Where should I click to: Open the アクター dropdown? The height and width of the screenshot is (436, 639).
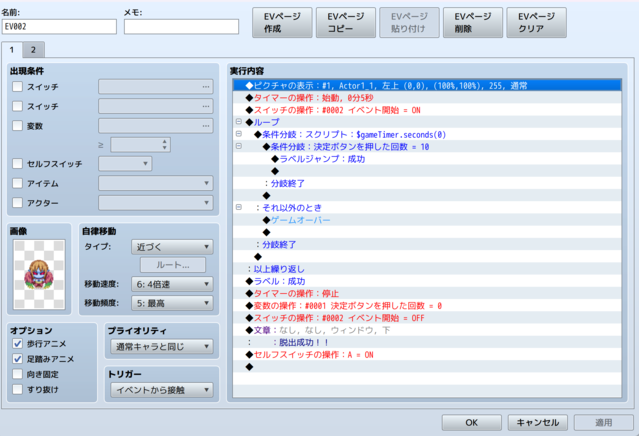coord(156,203)
